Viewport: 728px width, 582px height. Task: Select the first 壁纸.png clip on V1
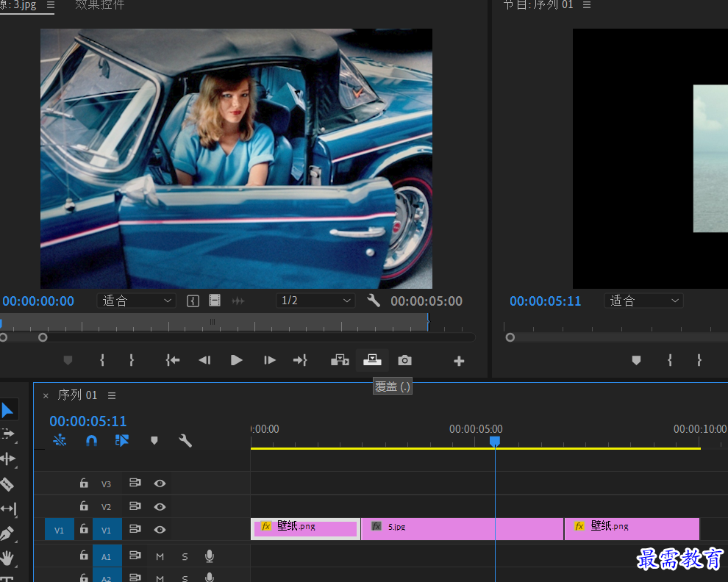[x=305, y=529]
